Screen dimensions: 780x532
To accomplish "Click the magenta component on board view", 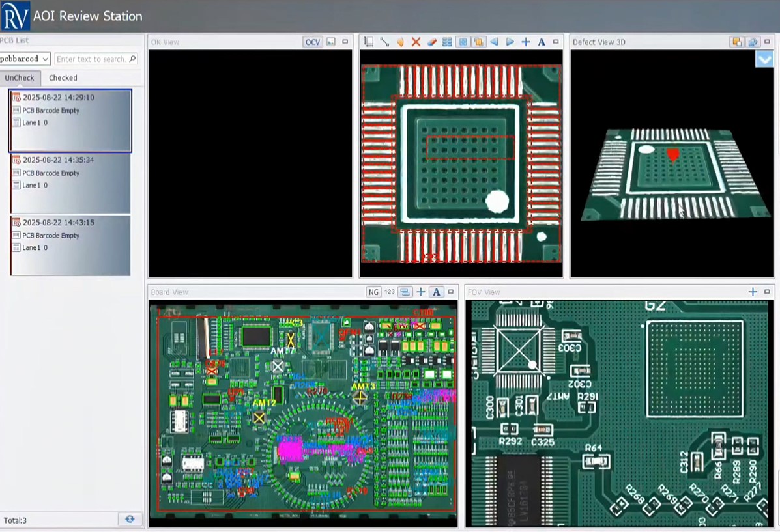I will click(x=291, y=450).
